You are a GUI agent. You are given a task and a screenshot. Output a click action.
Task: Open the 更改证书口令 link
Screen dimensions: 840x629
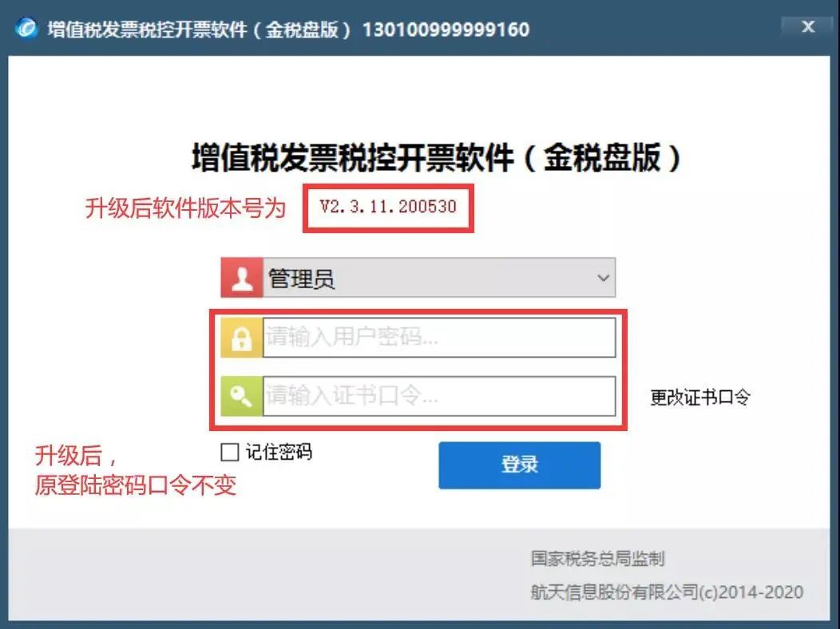(x=699, y=398)
